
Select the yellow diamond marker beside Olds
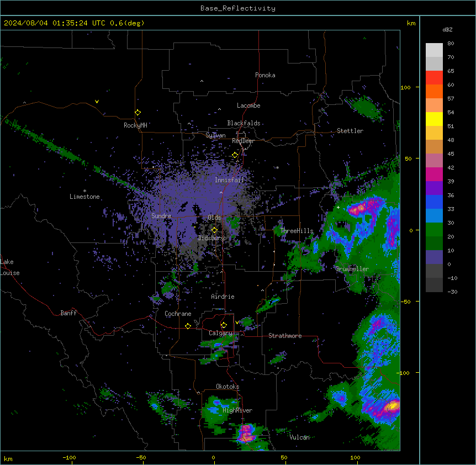click(x=214, y=230)
